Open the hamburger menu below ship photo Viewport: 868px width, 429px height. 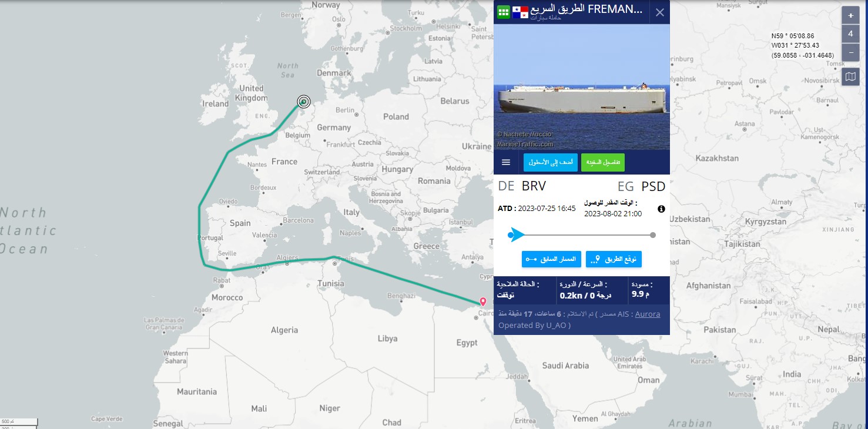pyautogui.click(x=506, y=162)
